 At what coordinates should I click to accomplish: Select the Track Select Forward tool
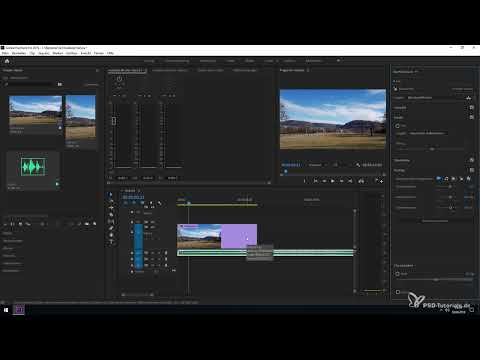(x=111, y=201)
